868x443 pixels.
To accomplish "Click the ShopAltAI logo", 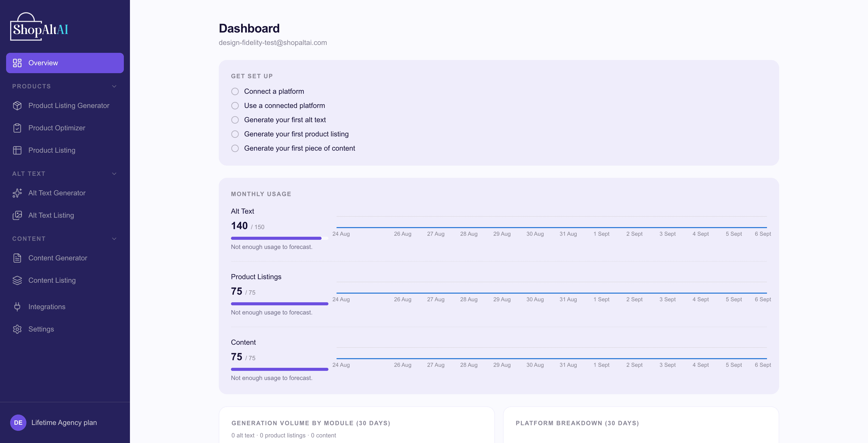I will [x=39, y=27].
